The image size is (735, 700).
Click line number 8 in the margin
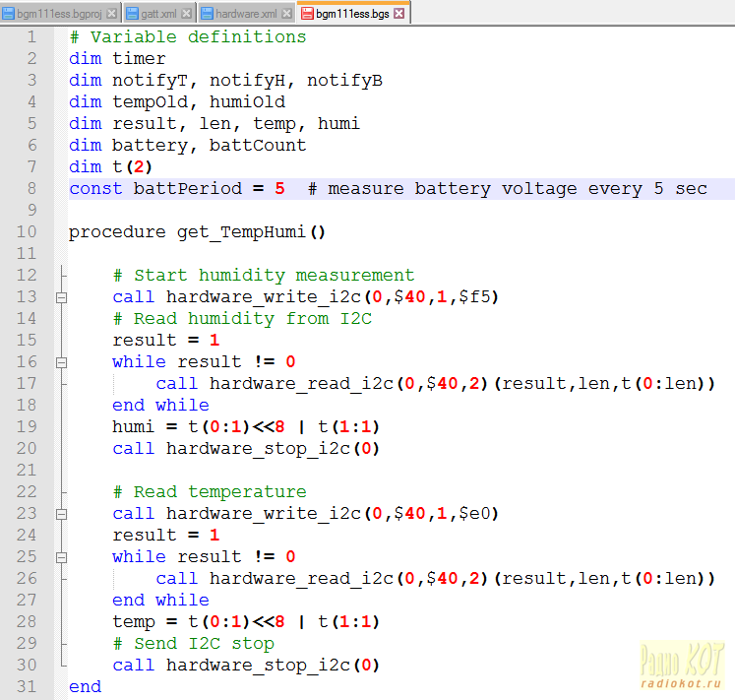click(31, 189)
